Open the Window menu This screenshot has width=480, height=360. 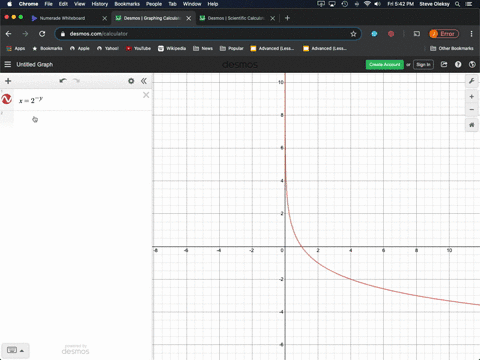192,4
